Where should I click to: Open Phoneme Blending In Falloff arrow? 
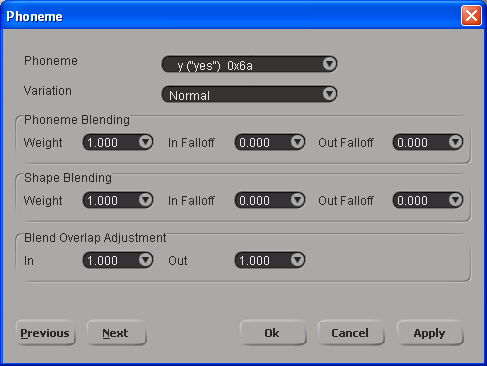[297, 142]
